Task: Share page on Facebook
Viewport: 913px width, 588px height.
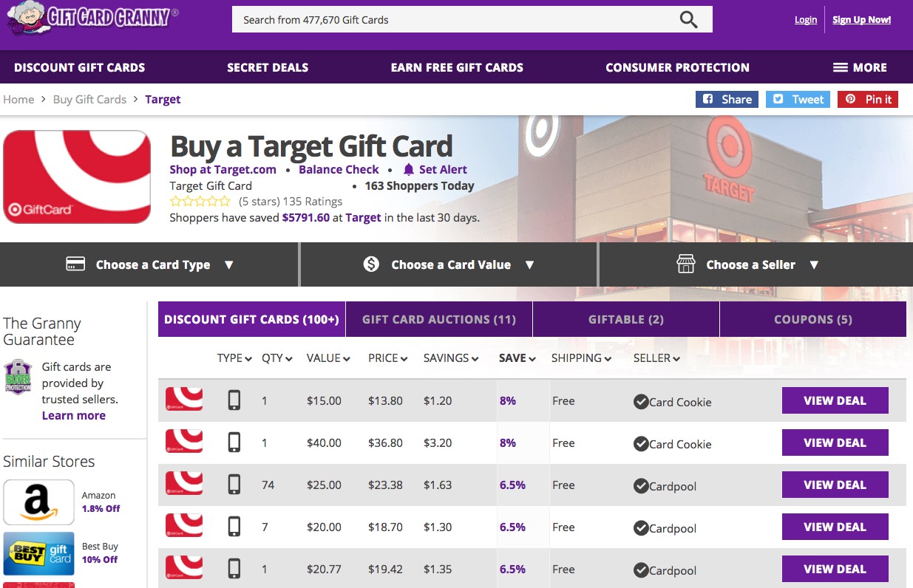Action: coord(727,100)
